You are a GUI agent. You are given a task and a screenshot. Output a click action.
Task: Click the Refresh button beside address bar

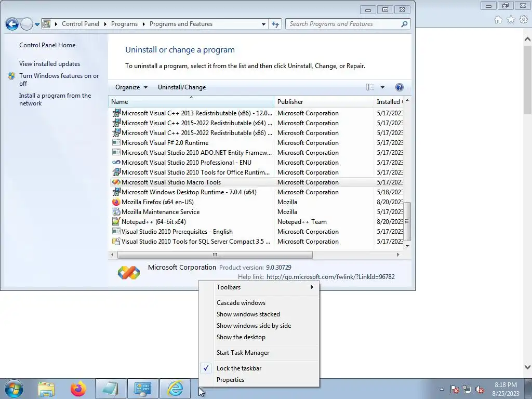[275, 24]
